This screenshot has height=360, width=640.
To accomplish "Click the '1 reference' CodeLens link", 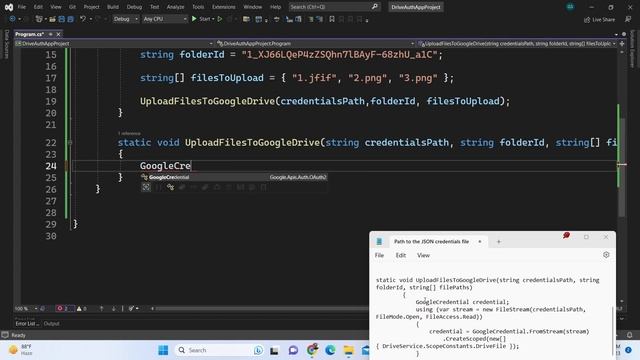I will pyautogui.click(x=129, y=133).
